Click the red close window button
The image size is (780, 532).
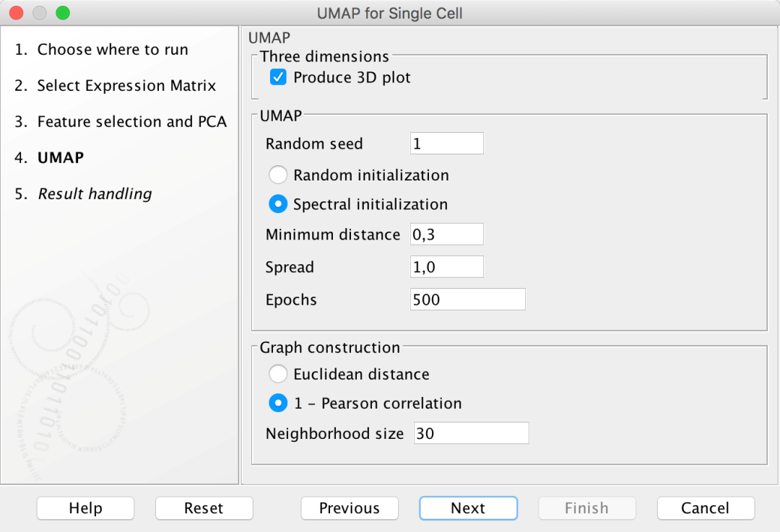tap(17, 13)
